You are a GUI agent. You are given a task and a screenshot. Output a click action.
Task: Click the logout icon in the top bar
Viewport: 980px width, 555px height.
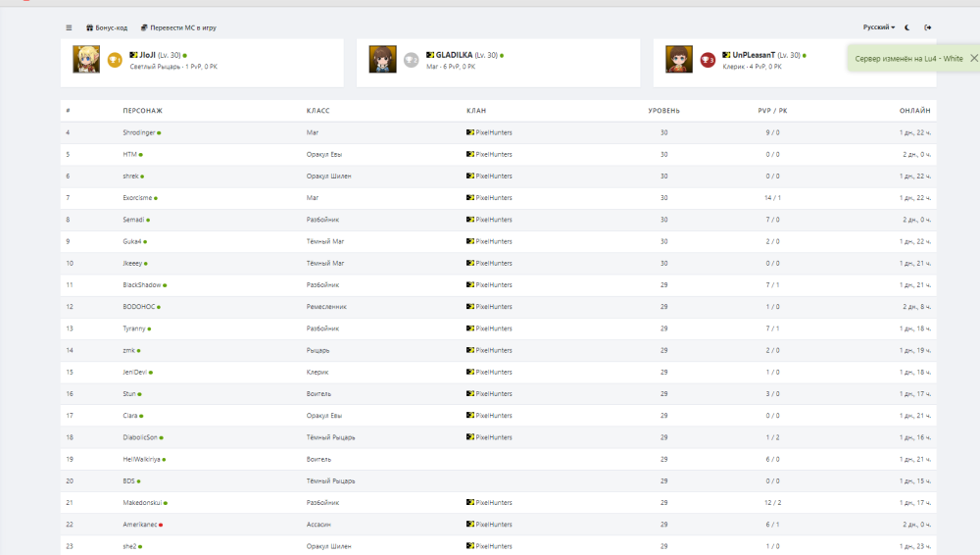click(928, 27)
